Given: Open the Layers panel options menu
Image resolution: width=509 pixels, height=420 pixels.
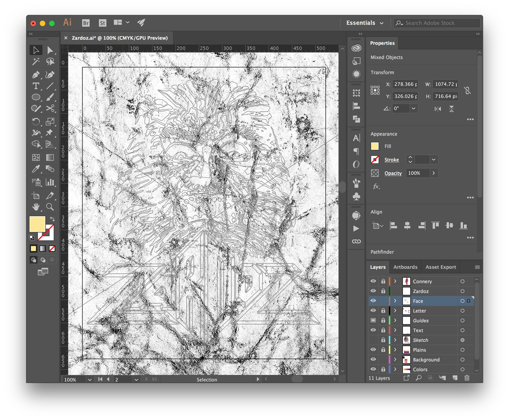Looking at the screenshot, I should click(x=477, y=267).
